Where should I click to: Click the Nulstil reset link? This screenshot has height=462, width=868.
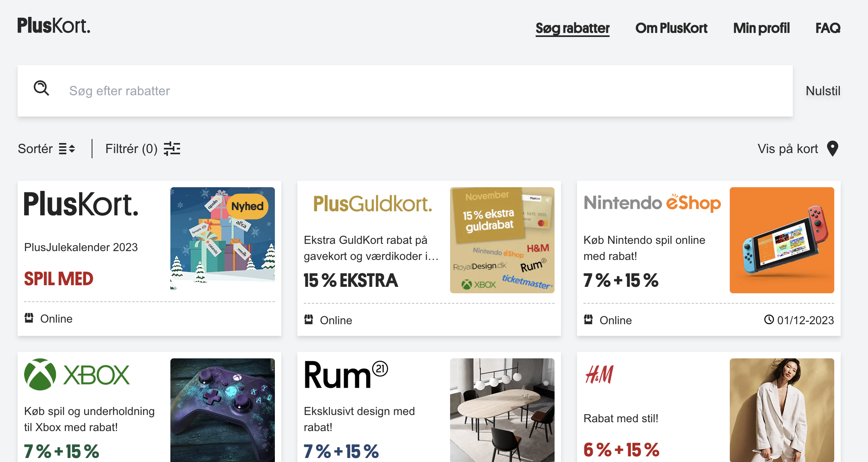point(823,91)
